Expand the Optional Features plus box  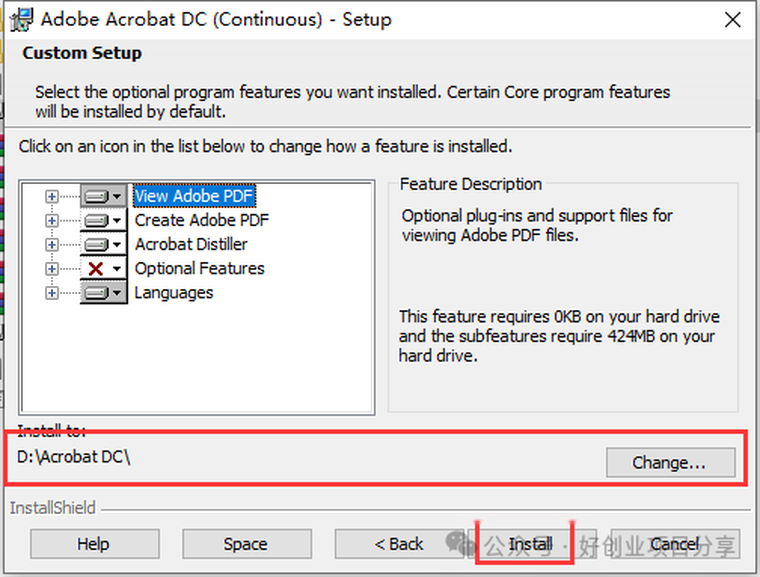pyautogui.click(x=52, y=268)
